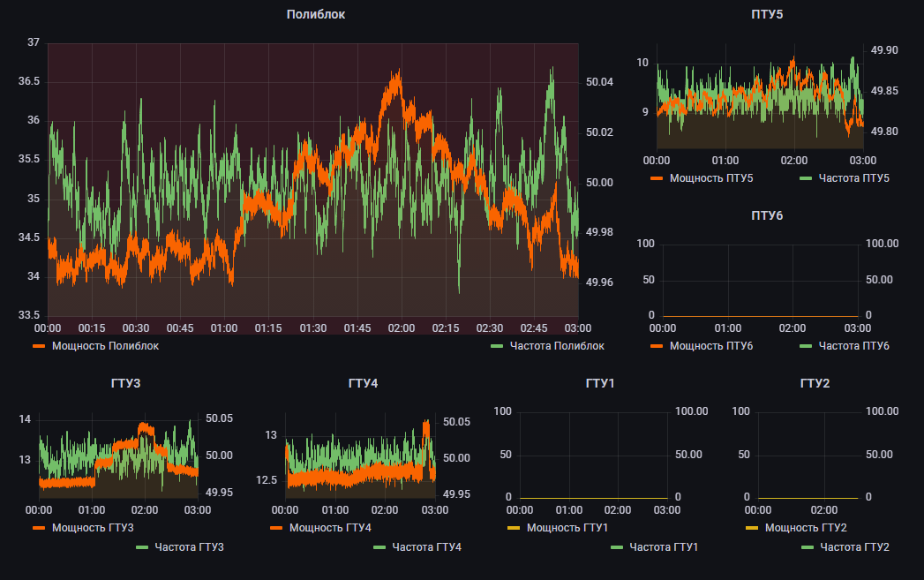Open the ГТУ1 panel title menu
This screenshot has width=924, height=580.
tap(599, 383)
